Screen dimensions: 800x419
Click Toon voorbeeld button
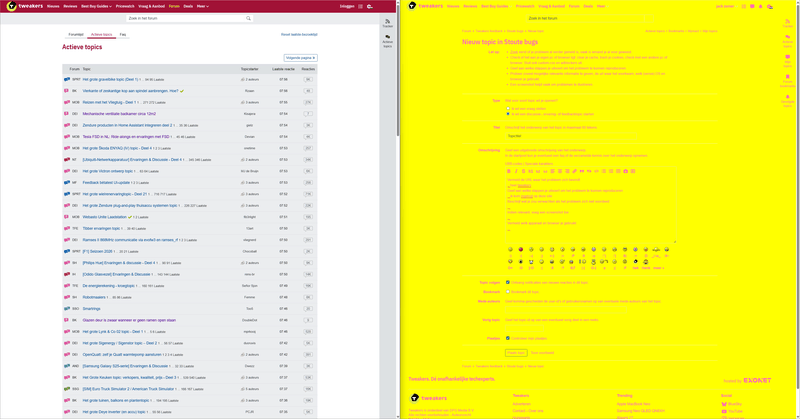click(x=542, y=353)
